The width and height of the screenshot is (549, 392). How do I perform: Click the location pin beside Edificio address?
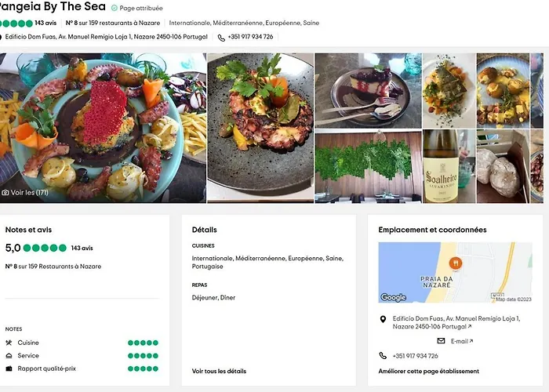click(383, 319)
